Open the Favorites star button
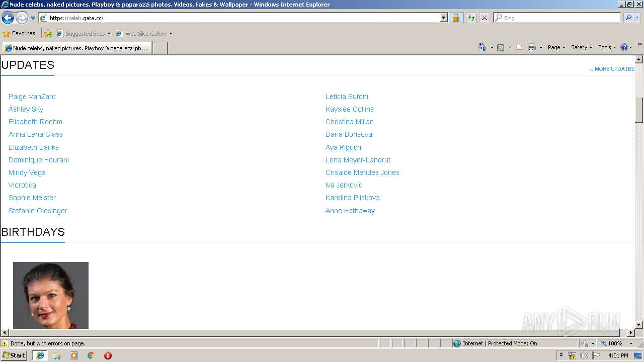The width and height of the screenshot is (644, 362). click(19, 33)
